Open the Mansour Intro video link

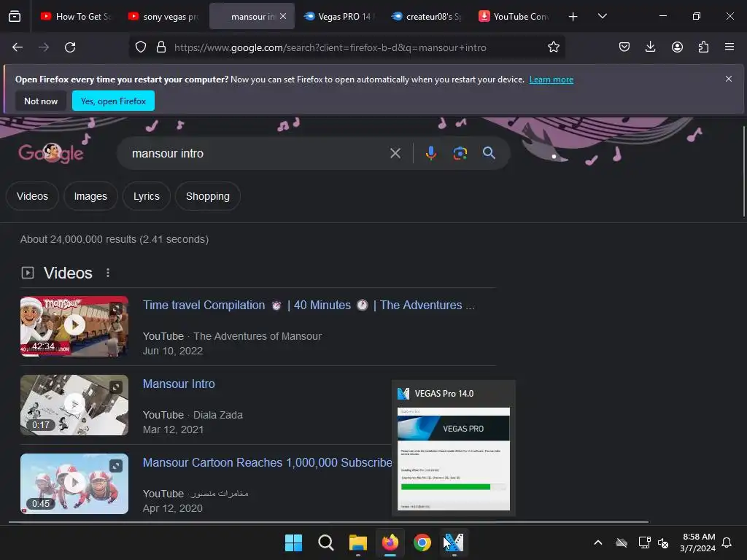click(179, 384)
